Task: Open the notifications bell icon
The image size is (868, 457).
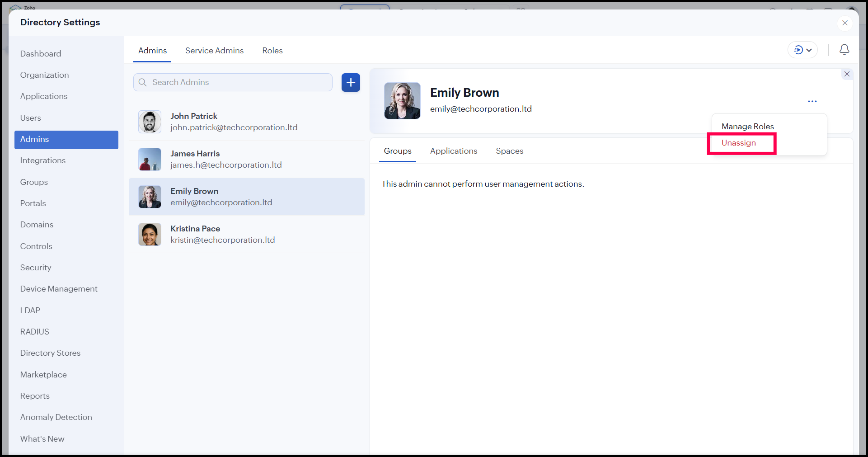Action: (844, 50)
